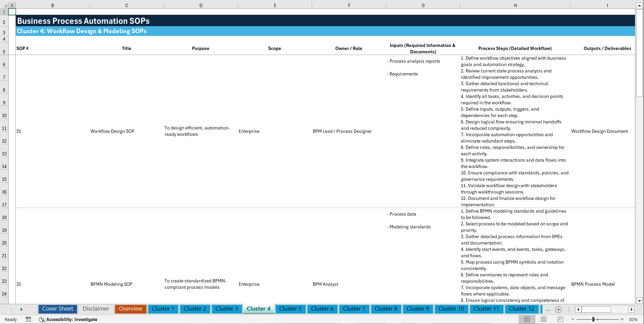
Task: Click the next sheet tabs arrow
Action: 21,309
